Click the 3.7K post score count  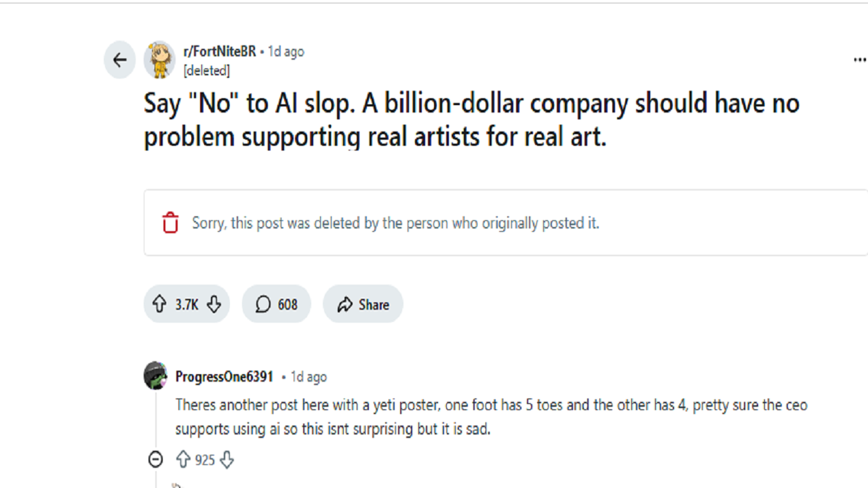[186, 305]
